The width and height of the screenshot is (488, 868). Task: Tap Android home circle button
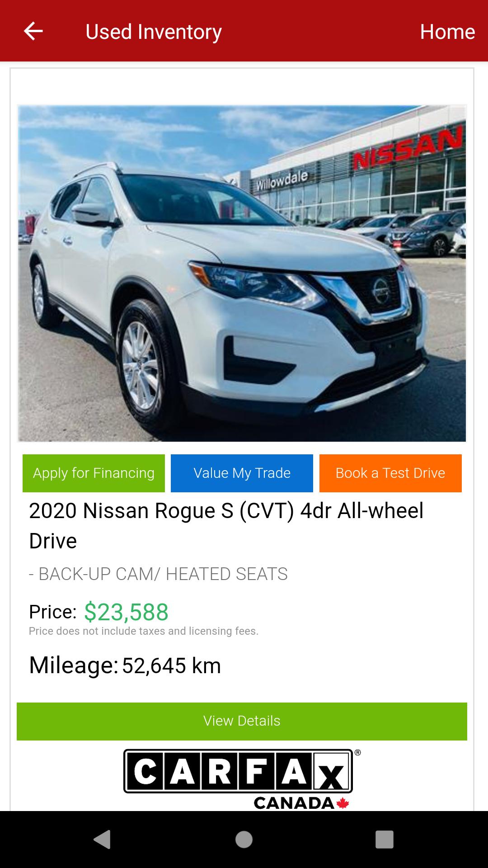[x=244, y=840]
